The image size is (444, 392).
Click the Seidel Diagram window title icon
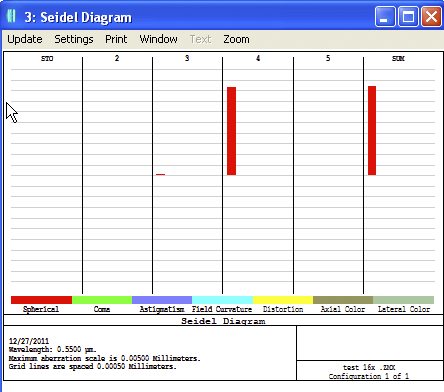11,16
